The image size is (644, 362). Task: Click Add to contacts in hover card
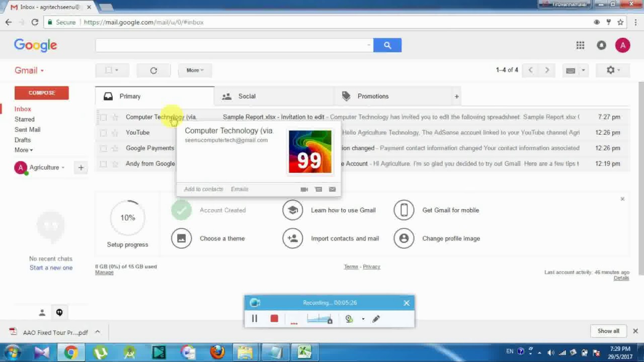203,189
